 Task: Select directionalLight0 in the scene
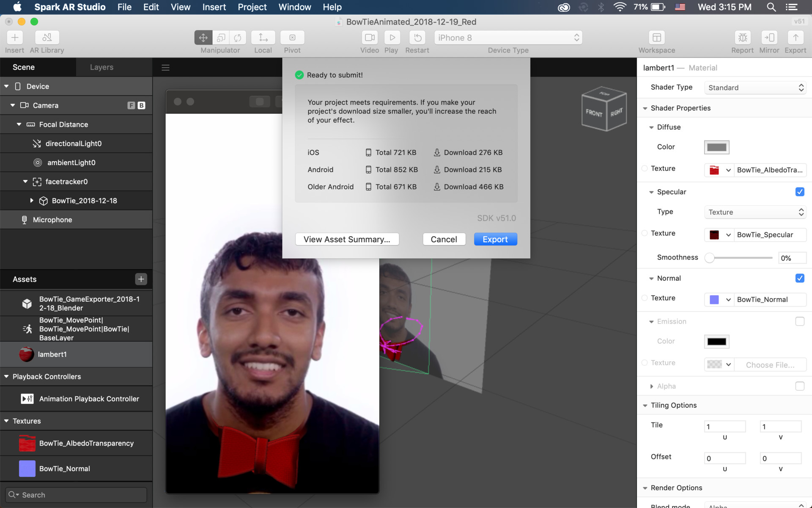click(x=76, y=144)
